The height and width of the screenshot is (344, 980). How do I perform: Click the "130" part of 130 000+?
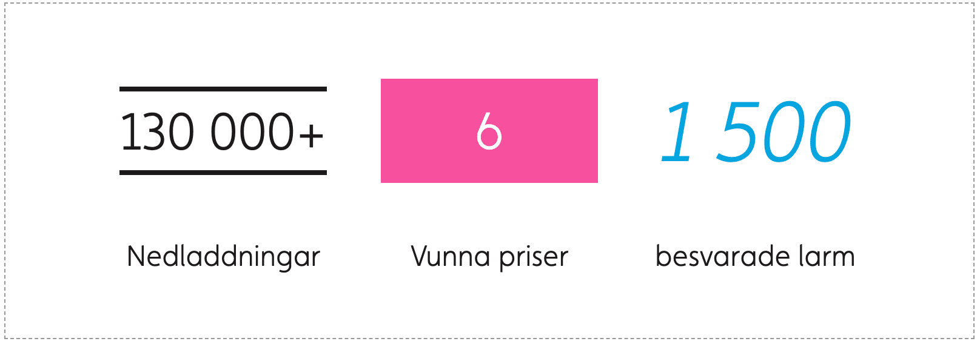pos(157,132)
